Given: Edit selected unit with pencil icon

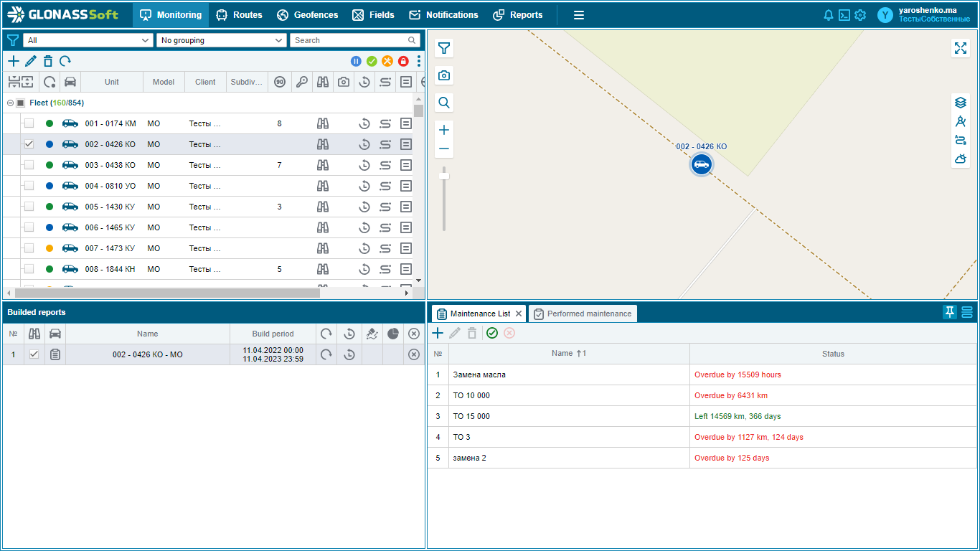Looking at the screenshot, I should click(31, 61).
